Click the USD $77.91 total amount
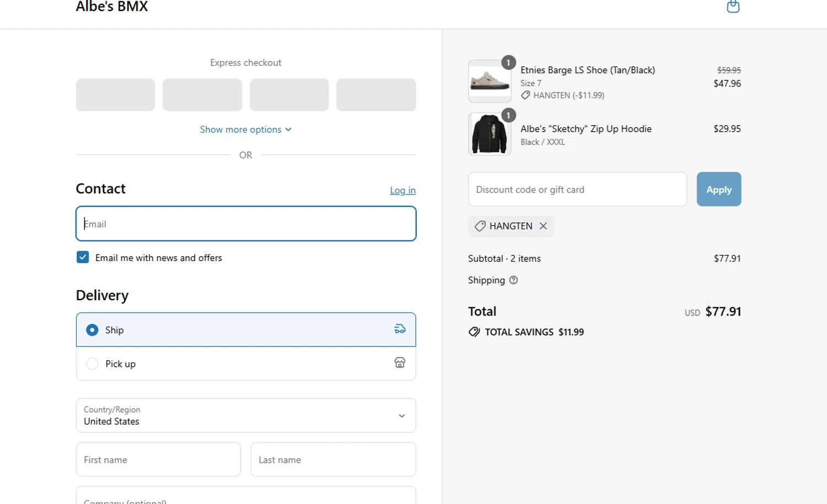The width and height of the screenshot is (827, 504). pyautogui.click(x=713, y=312)
